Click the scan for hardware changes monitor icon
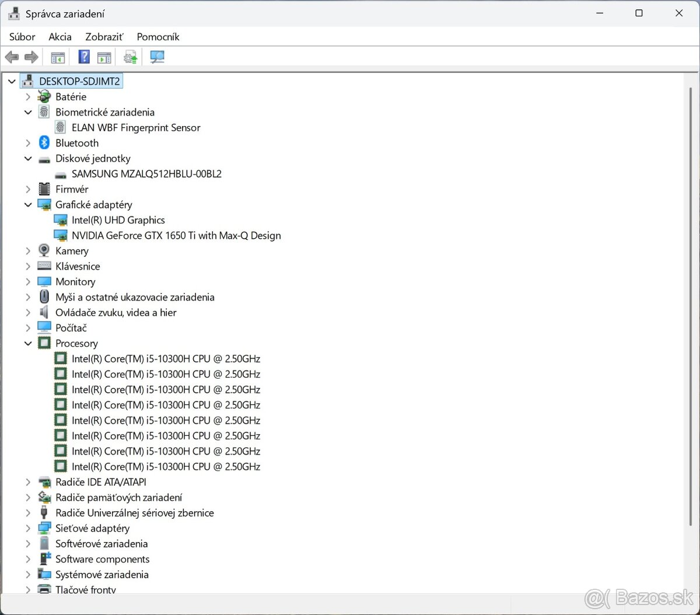This screenshot has height=615, width=700. [x=157, y=57]
